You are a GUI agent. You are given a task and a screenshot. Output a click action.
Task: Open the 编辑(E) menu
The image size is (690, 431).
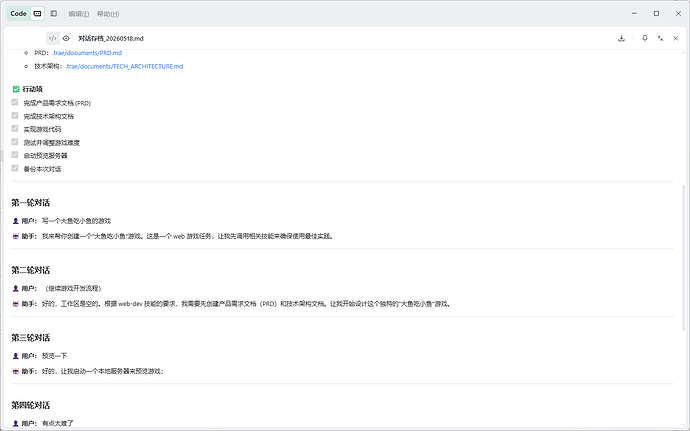coord(79,14)
